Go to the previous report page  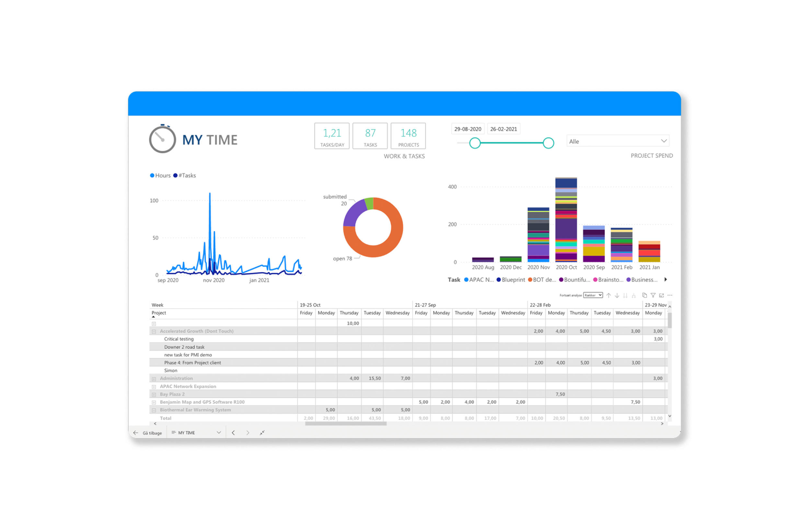[233, 433]
